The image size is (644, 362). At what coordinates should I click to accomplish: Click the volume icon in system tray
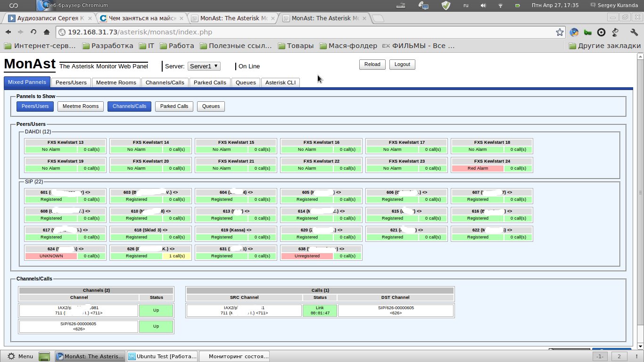483,6
